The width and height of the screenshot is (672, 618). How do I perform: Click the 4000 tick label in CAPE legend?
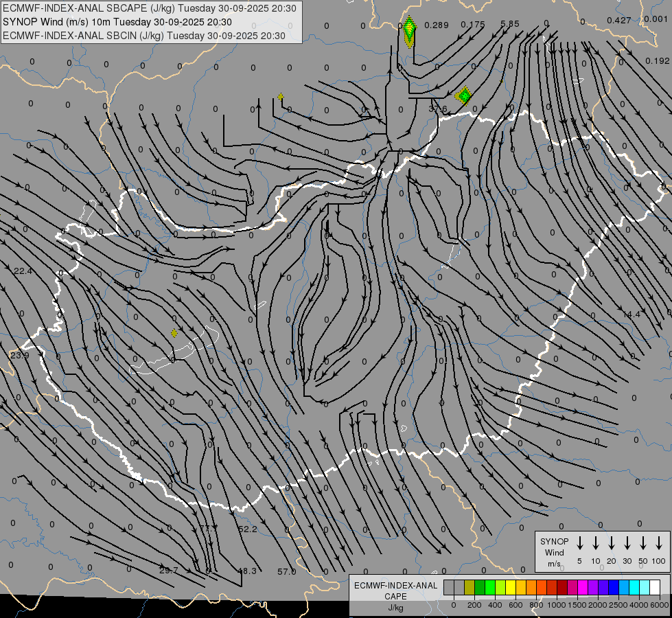coord(638,605)
